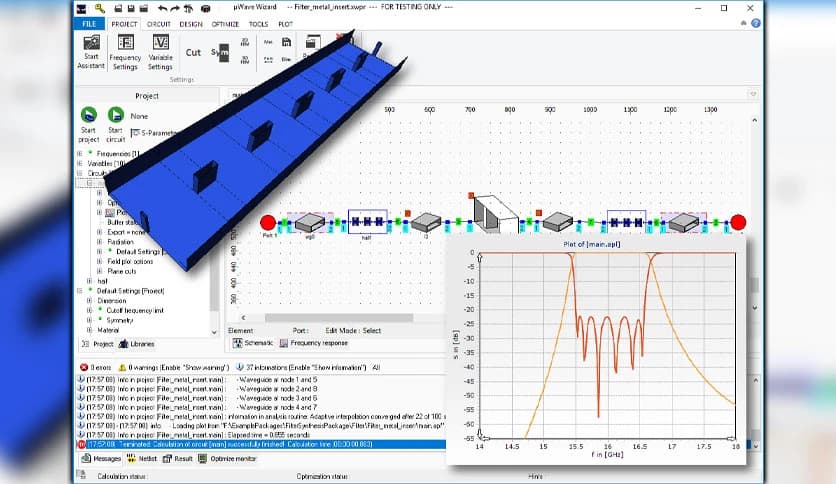
Task: Select Default Settings [Project] tree item
Action: 130,291
